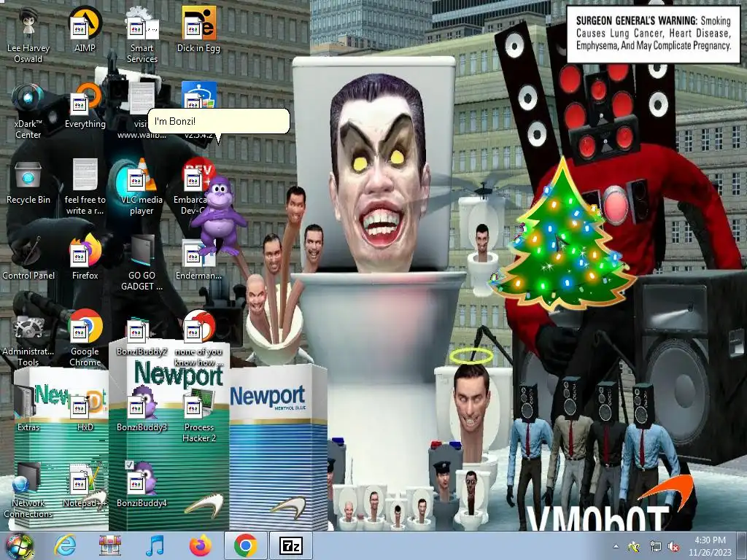Open xDark Center from the desktop
The height and width of the screenshot is (560, 747).
(28, 112)
